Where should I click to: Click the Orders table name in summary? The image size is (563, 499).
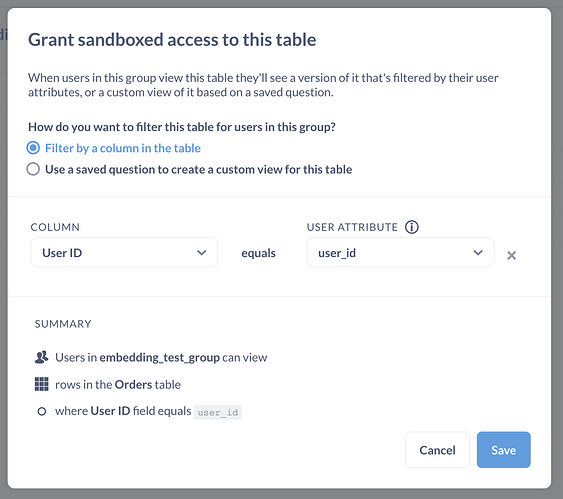134,385
